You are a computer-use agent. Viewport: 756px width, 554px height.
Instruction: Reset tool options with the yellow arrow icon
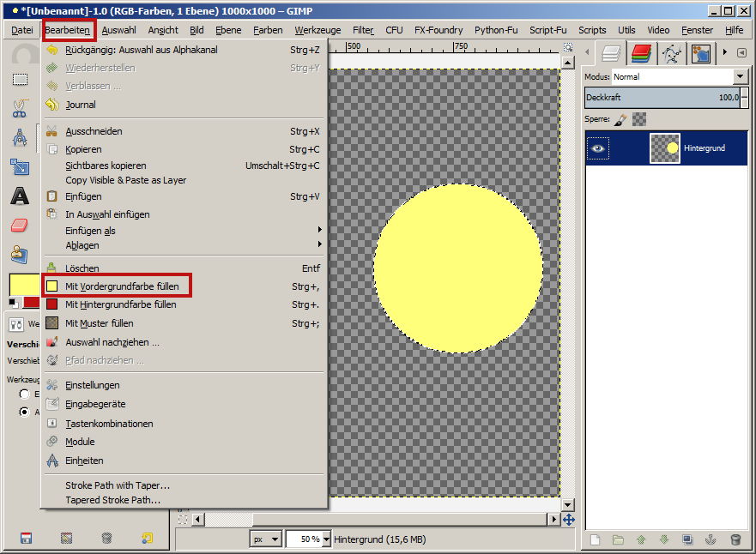click(147, 538)
